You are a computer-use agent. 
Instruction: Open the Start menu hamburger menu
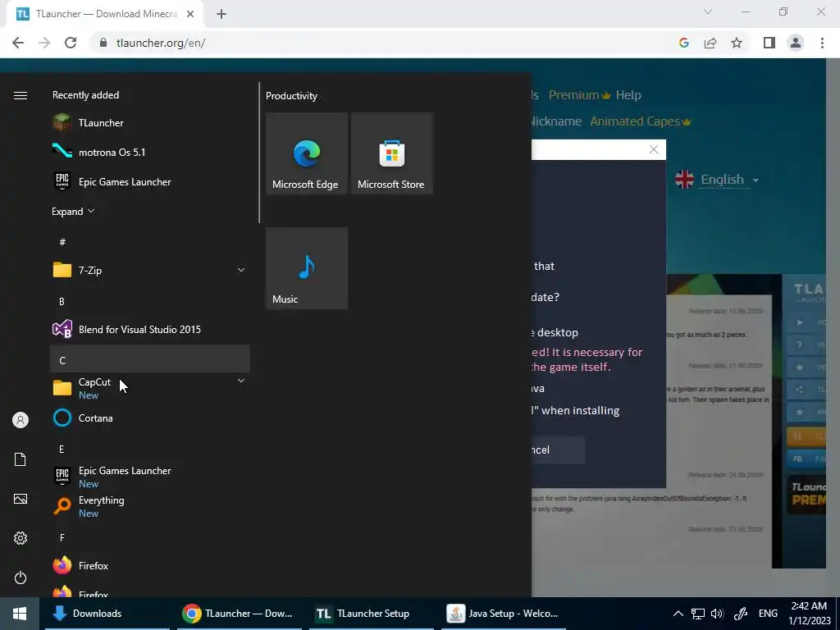pos(21,95)
